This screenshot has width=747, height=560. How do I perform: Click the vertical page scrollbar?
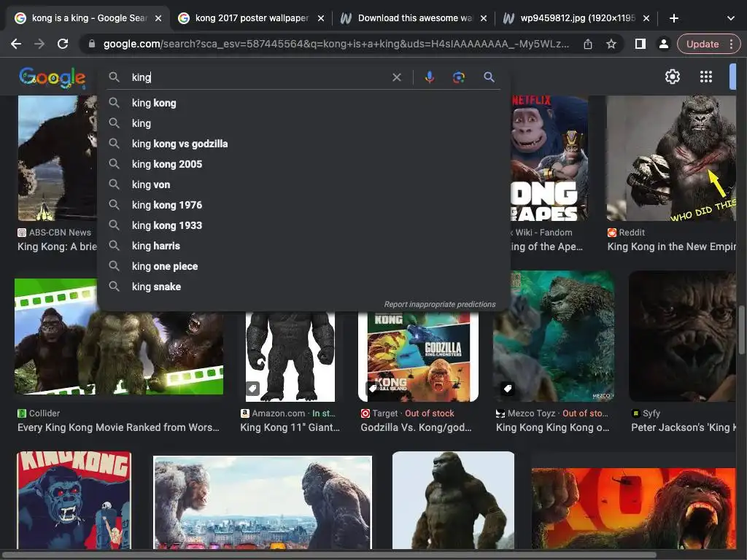pos(741,330)
